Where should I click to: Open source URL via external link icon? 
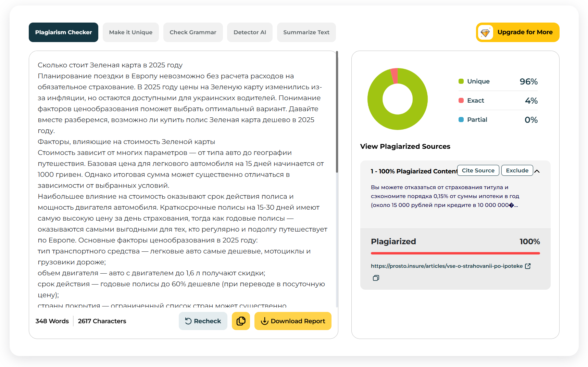(x=528, y=266)
